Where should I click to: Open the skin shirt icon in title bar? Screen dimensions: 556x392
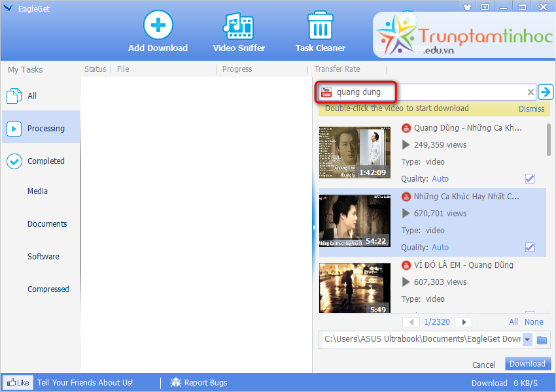(x=467, y=7)
